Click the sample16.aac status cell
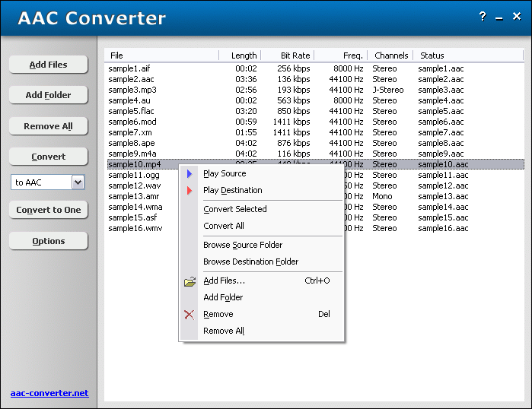The height and width of the screenshot is (409, 532). click(x=443, y=228)
